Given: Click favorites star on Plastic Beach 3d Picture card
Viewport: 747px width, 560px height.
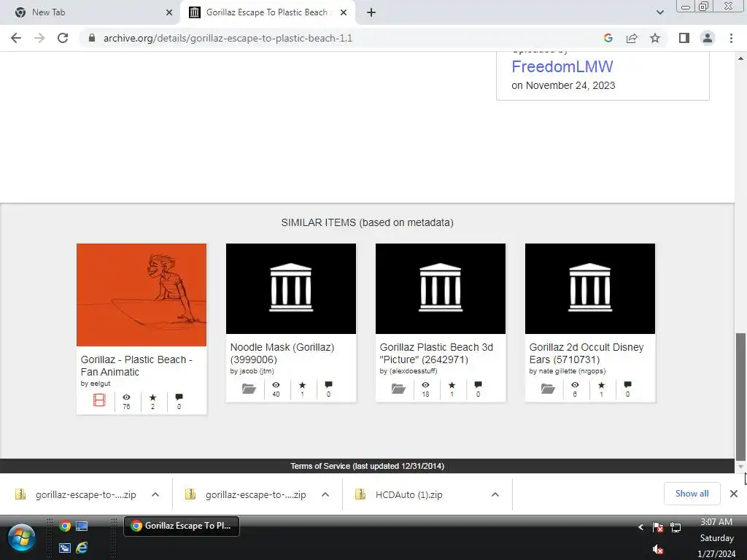Looking at the screenshot, I should click(452, 385).
